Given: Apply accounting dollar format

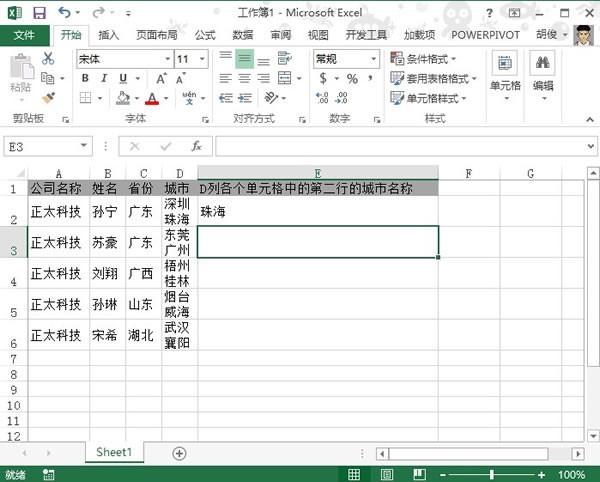Looking at the screenshot, I should click(x=323, y=78).
